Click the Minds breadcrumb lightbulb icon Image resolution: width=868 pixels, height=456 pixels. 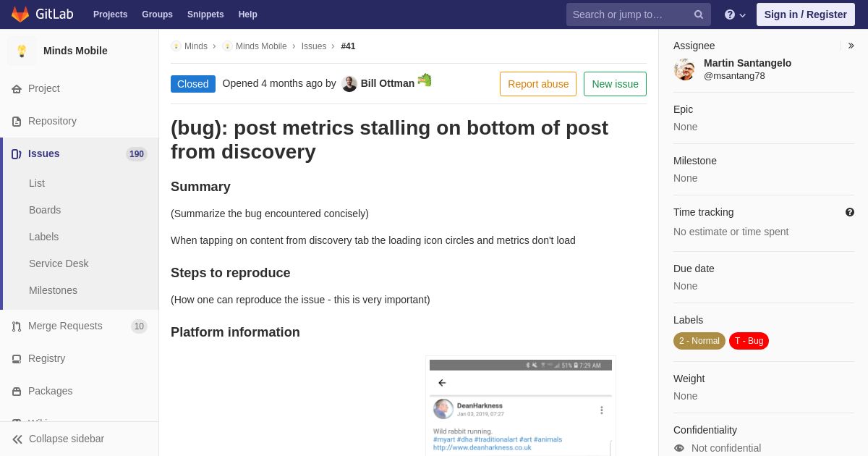click(x=176, y=46)
